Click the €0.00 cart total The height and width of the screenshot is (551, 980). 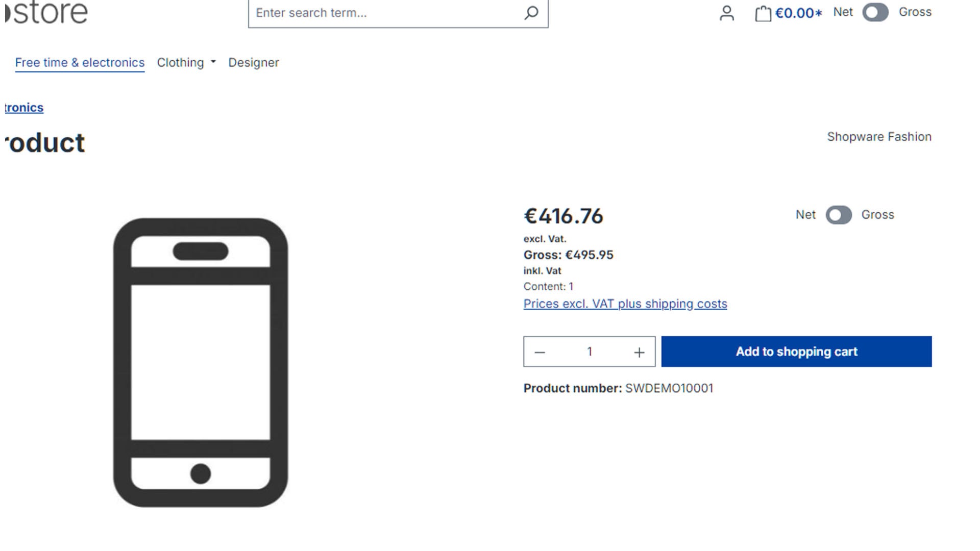tap(798, 13)
